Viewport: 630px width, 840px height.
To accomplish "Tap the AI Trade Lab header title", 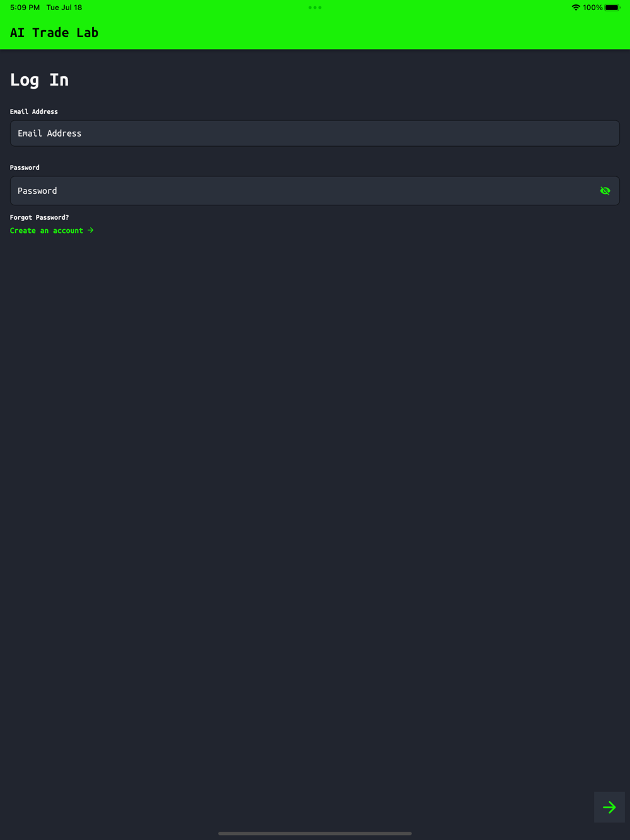I will 54,33.
